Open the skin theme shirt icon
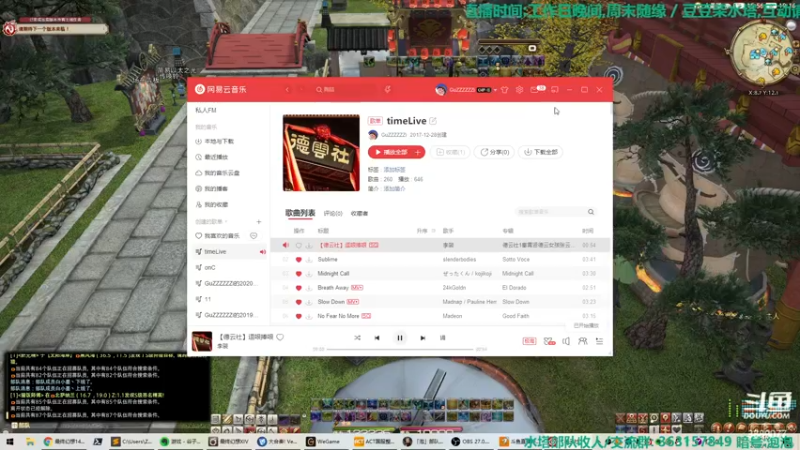 (x=505, y=89)
